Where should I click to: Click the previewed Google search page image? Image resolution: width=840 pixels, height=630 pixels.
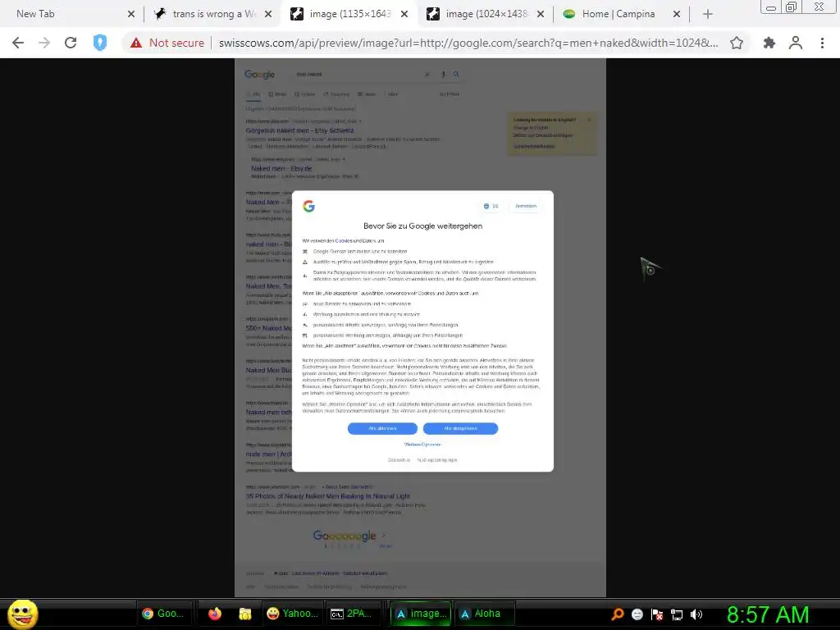[421, 327]
